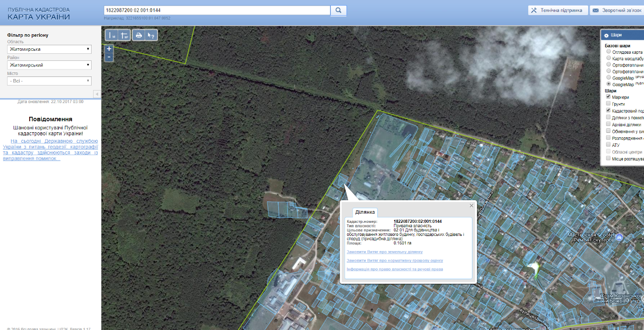Open the Район dropdown
Image resolution: width=644 pixels, height=330 pixels.
point(49,65)
